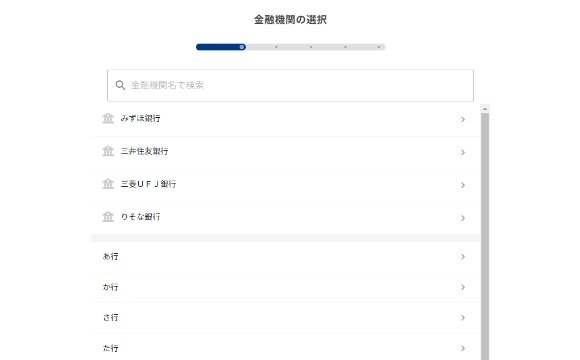The width and height of the screenshot is (580, 360).
Task: Click the bank icon beside みずほ銀行
Action: (x=108, y=118)
